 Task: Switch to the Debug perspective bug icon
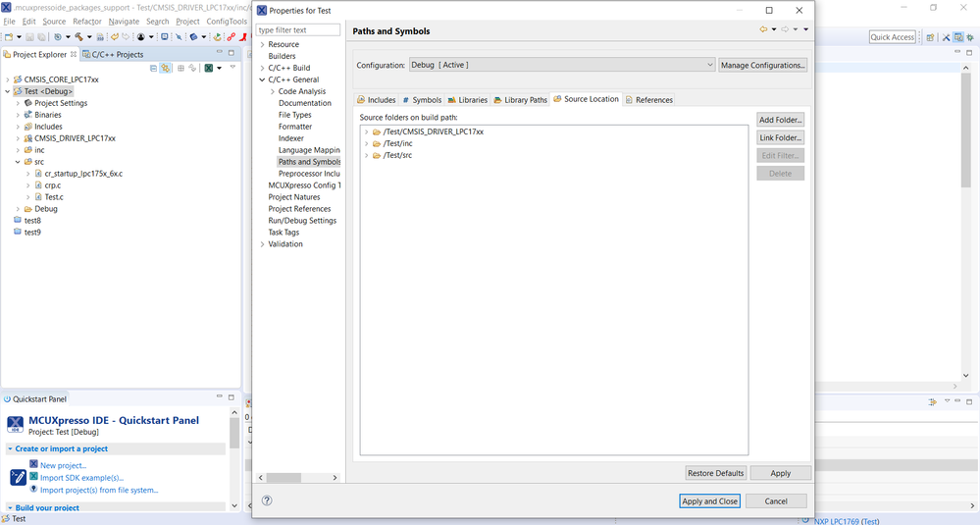click(970, 37)
